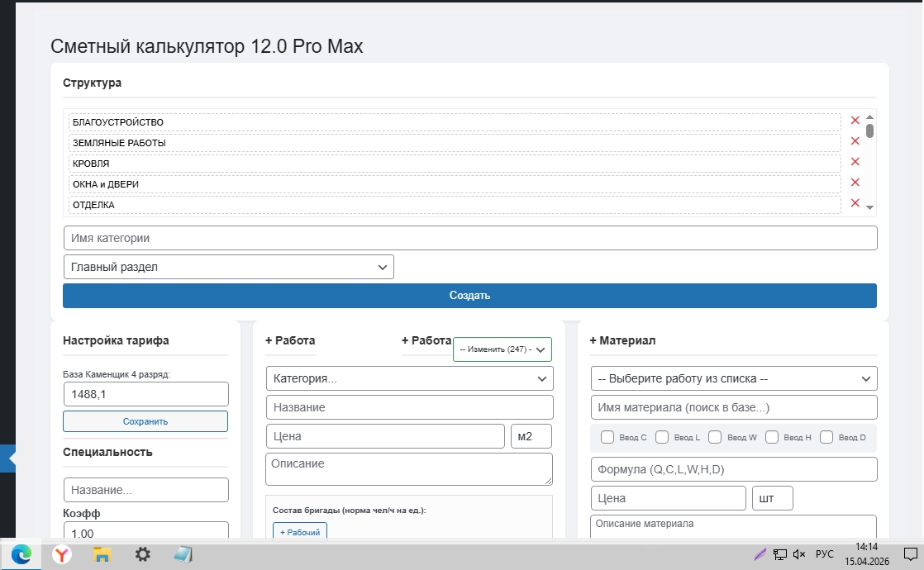Open the Изменить (247) dropdown
The image size is (924, 570).
click(502, 349)
